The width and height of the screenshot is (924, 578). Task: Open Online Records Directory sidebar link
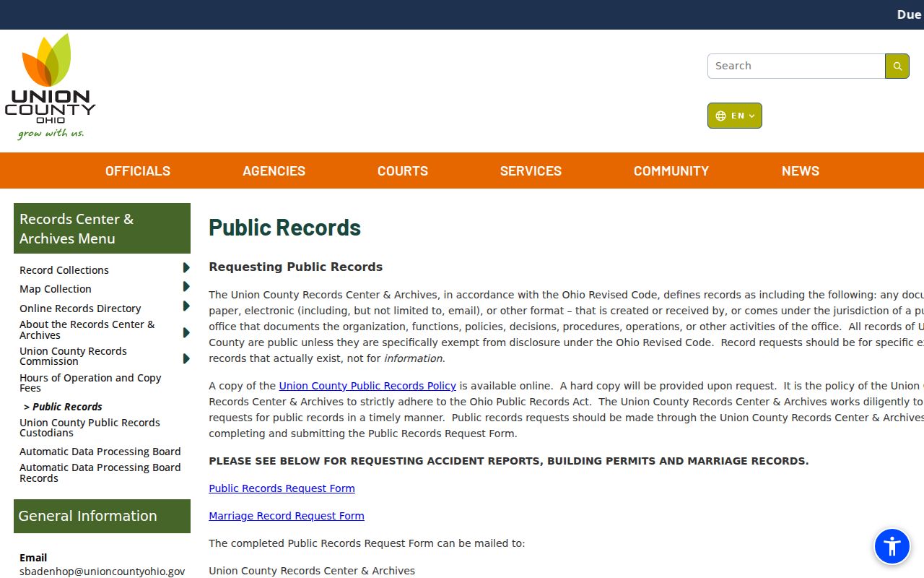(80, 309)
